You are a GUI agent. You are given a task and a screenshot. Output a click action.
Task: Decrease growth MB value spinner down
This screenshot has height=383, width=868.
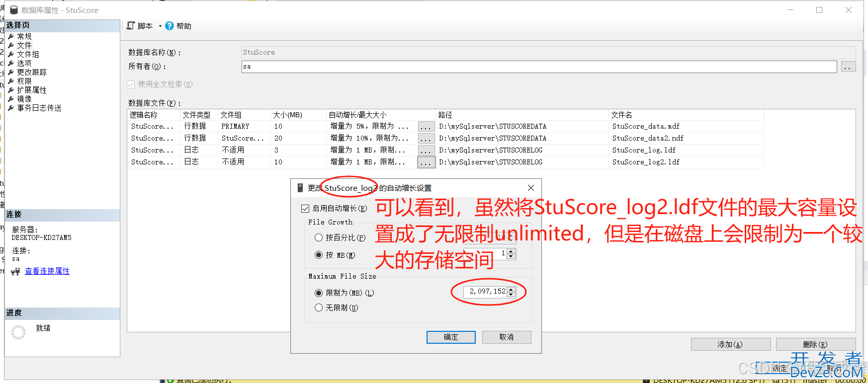pyautogui.click(x=511, y=256)
